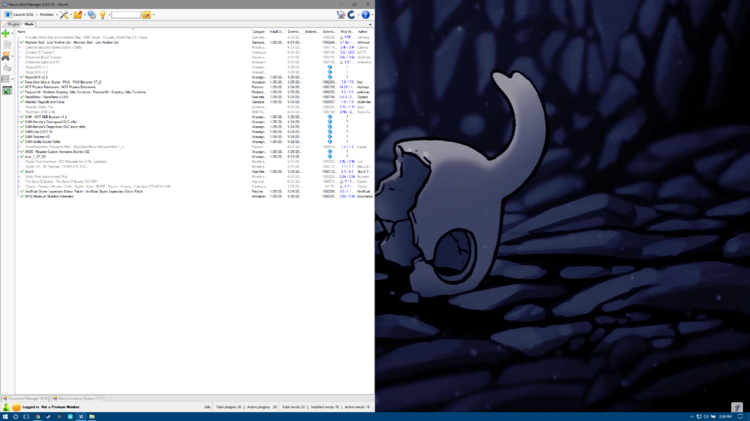Open the Launch SKSE dropdown arrow
The image size is (750, 421).
[37, 15]
